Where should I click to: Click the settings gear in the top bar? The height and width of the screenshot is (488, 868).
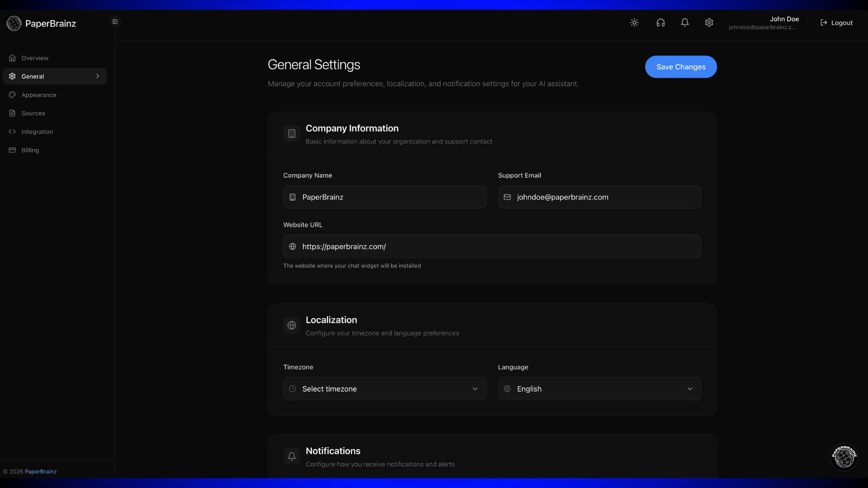point(709,22)
